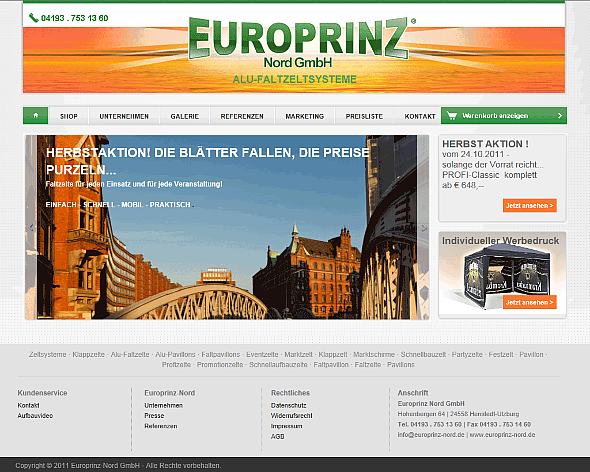
Task: Click the Marktschirme keyword
Action: click(x=374, y=355)
